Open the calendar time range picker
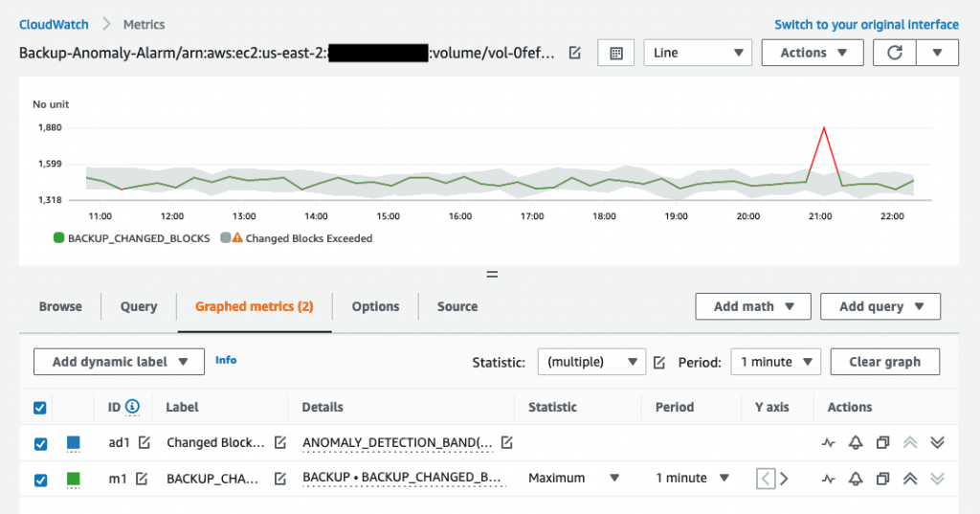The height and width of the screenshot is (514, 980). click(x=615, y=54)
